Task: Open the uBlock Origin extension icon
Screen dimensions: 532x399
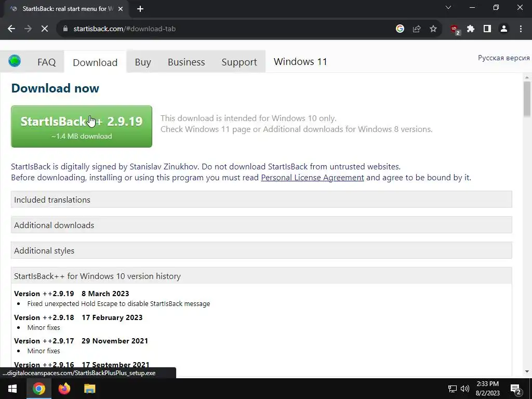Action: pos(455,30)
